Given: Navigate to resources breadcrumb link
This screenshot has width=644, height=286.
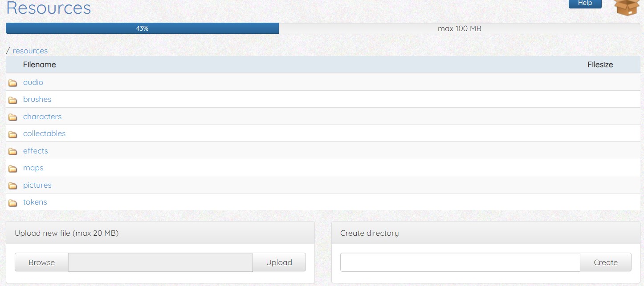Looking at the screenshot, I should click(30, 51).
